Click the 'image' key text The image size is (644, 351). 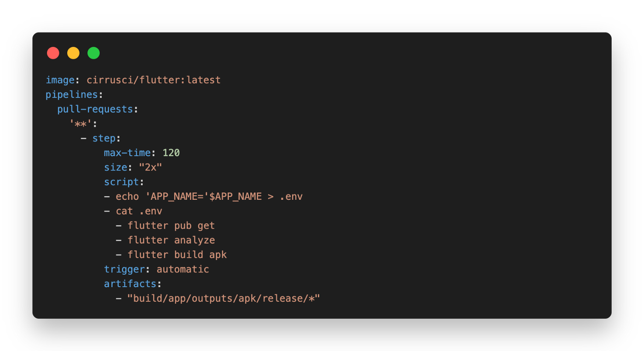[60, 80]
